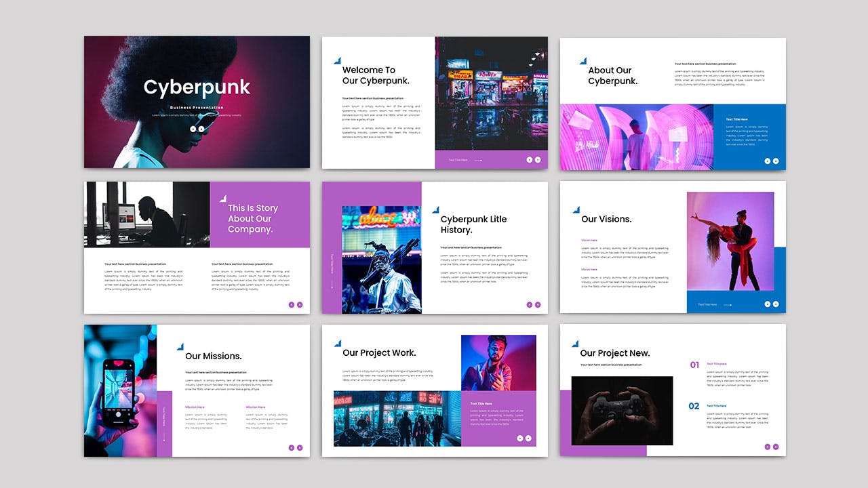868x488 pixels.
Task: Click the left navigation arrow on Our Project New slide
Action: click(767, 447)
